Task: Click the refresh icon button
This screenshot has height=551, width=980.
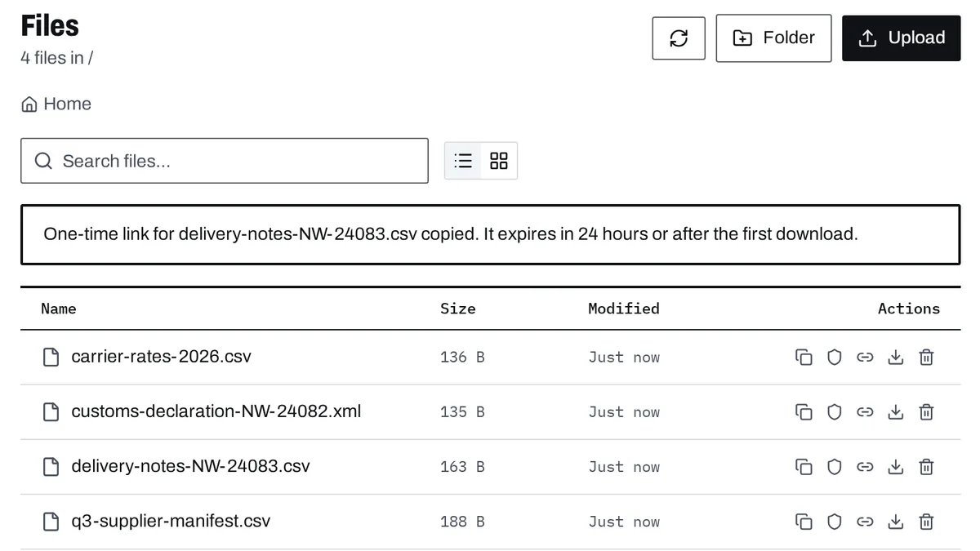Action: [x=679, y=38]
